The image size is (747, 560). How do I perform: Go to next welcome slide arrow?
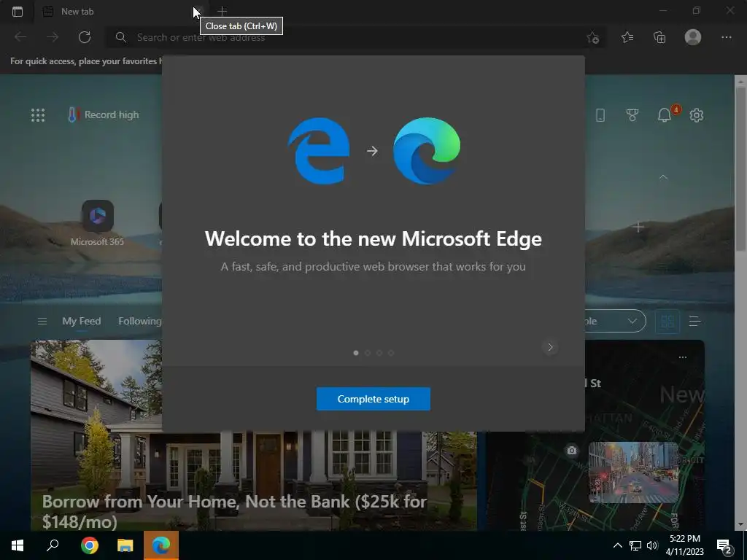(x=550, y=347)
